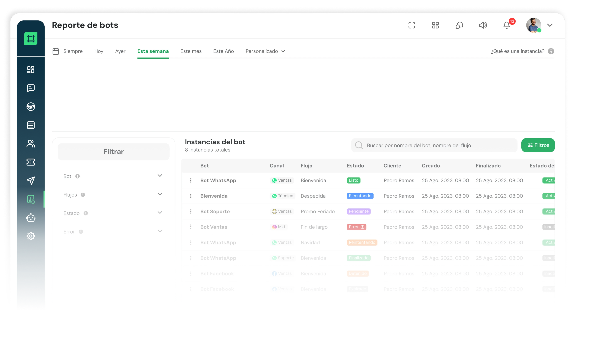The width and height of the screenshot is (592, 364).
Task: Click the Finalizado column header
Action: pos(488,166)
